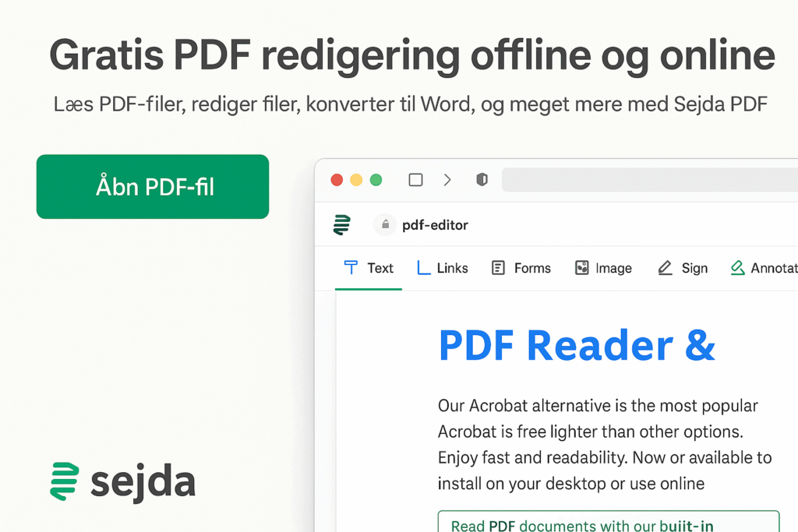Click the forward chevron in browser toolbar
The image size is (798, 532).
[447, 179]
